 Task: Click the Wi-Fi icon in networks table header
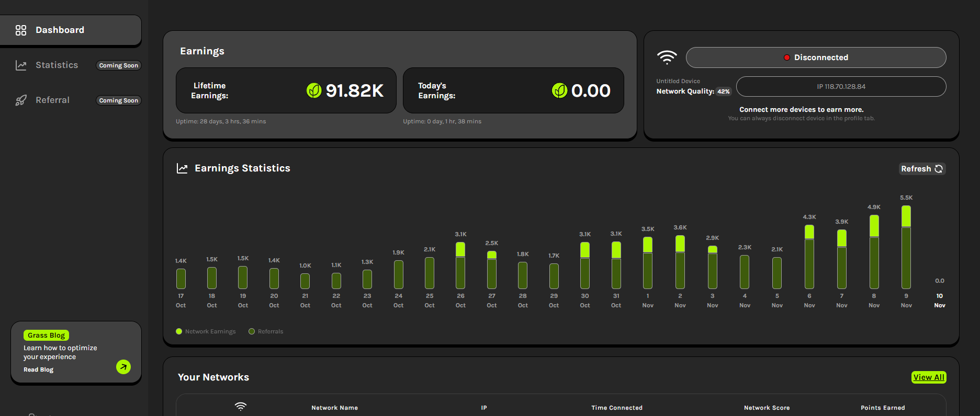click(x=241, y=407)
